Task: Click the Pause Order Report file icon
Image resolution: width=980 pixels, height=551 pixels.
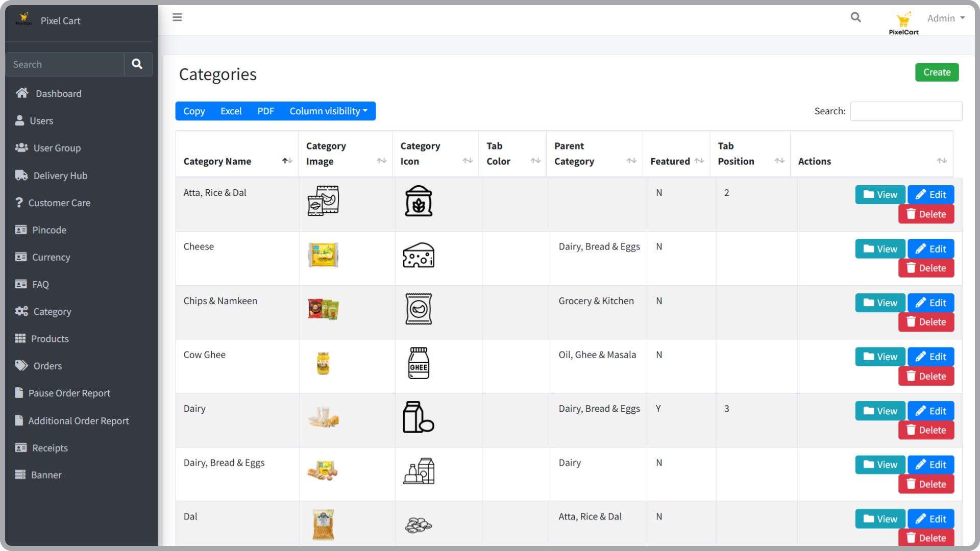Action: 19,393
